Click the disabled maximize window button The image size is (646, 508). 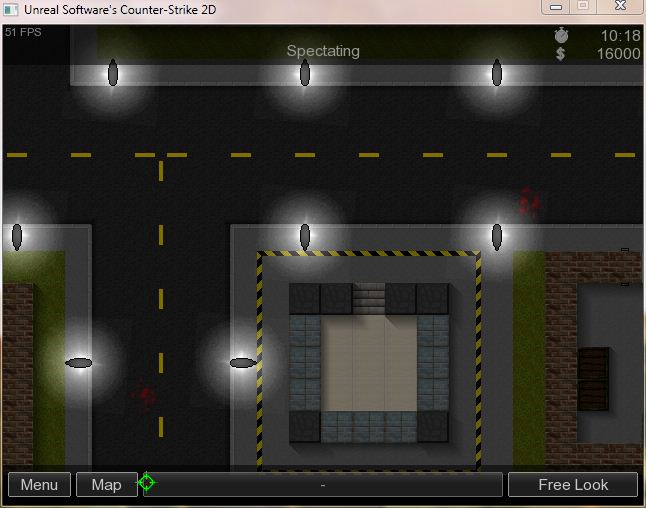pos(583,6)
